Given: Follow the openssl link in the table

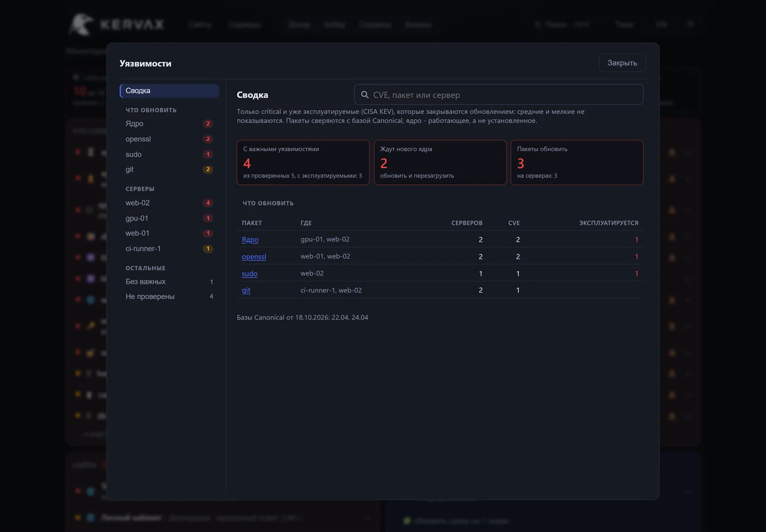Looking at the screenshot, I should point(254,256).
